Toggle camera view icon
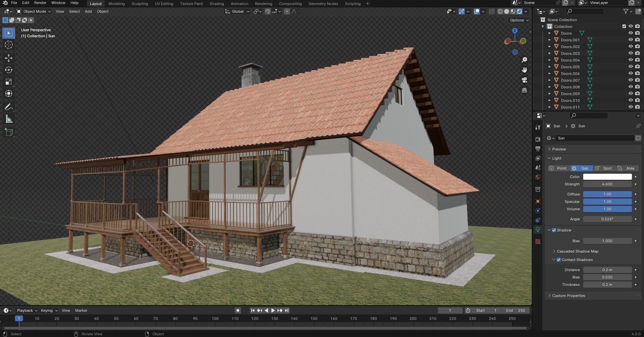This screenshot has width=644, height=337. pos(524,80)
